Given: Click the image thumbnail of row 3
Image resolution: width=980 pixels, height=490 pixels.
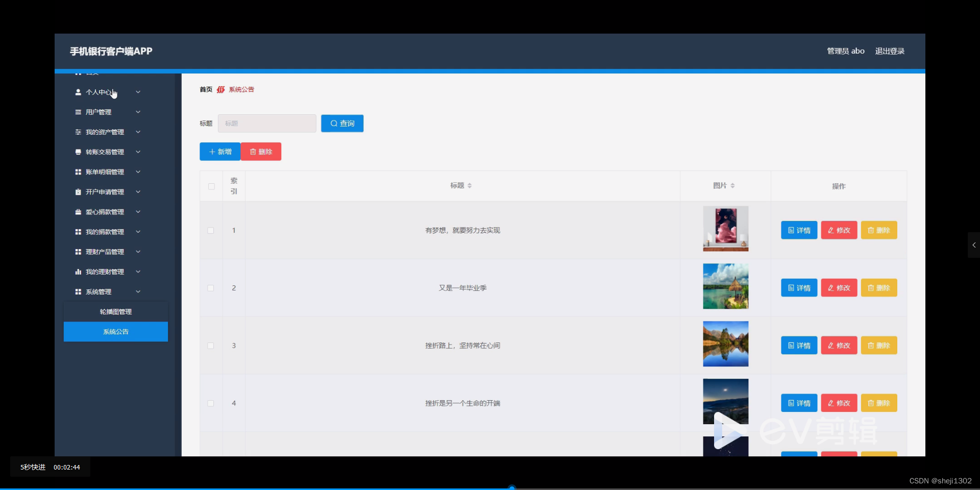Looking at the screenshot, I should point(725,344).
